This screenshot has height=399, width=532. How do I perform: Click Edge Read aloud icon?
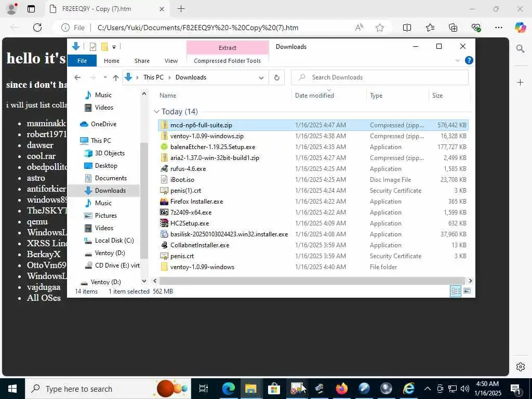point(359,28)
